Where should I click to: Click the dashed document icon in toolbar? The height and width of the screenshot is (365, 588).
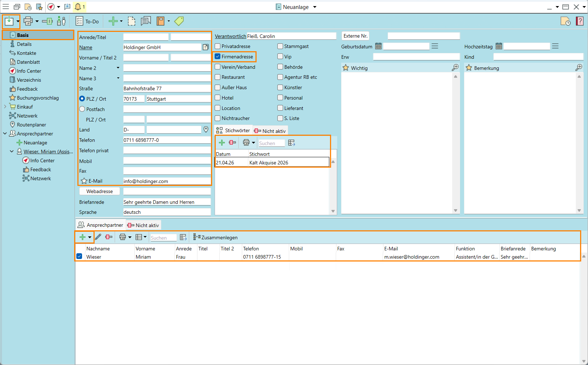132,21
